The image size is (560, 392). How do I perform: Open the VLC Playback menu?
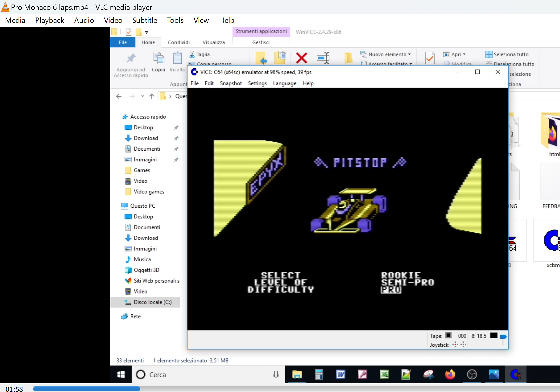click(50, 20)
